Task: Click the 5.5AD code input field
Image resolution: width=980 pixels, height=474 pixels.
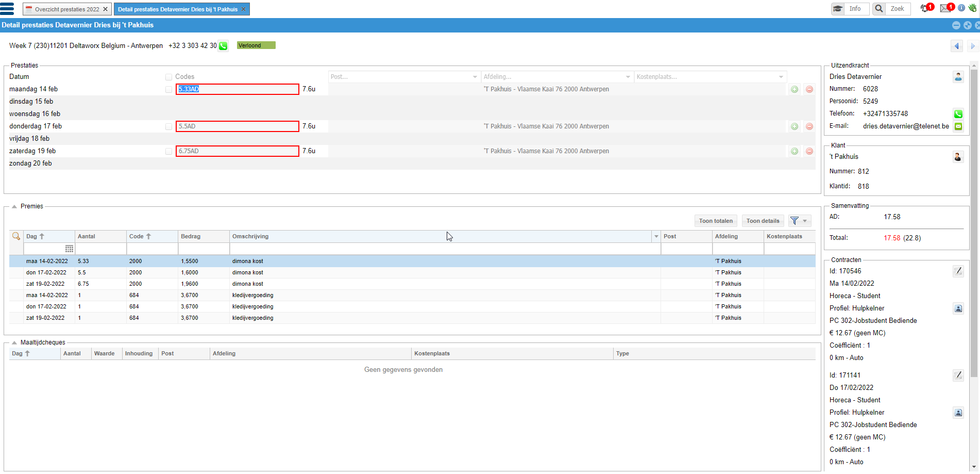Action: tap(238, 126)
